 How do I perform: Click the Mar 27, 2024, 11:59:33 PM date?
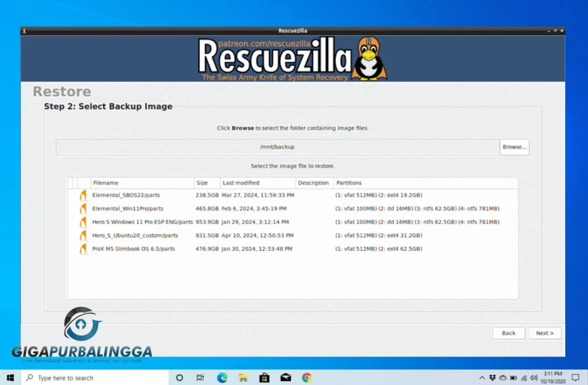(x=258, y=195)
